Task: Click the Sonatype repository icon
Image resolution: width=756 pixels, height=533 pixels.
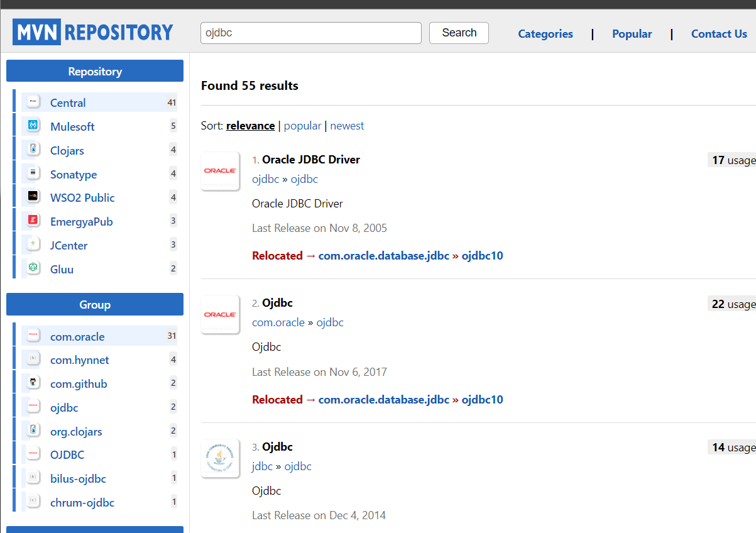Action: (33, 173)
